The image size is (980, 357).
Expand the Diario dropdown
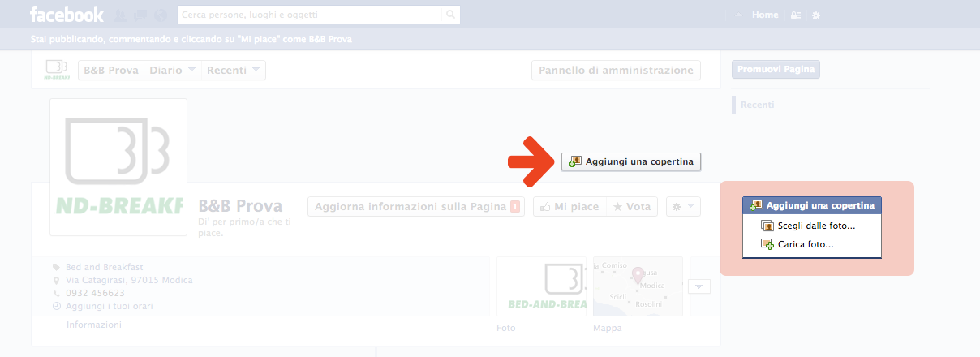point(173,71)
